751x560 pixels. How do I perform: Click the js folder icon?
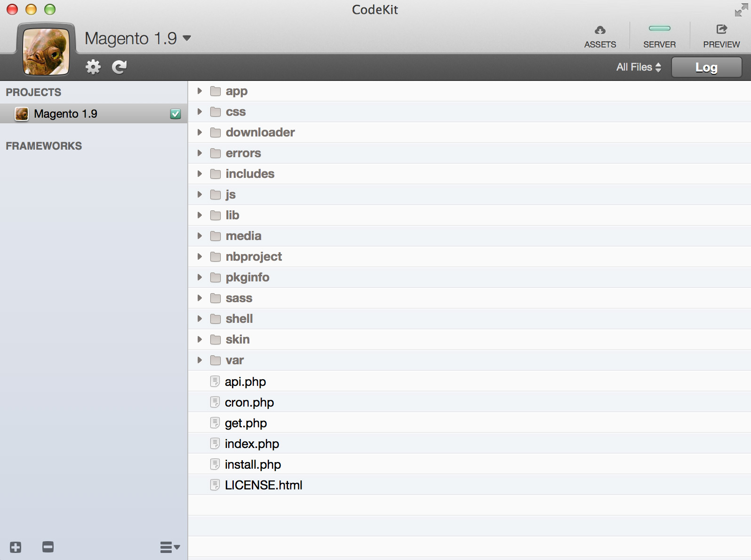[216, 194]
